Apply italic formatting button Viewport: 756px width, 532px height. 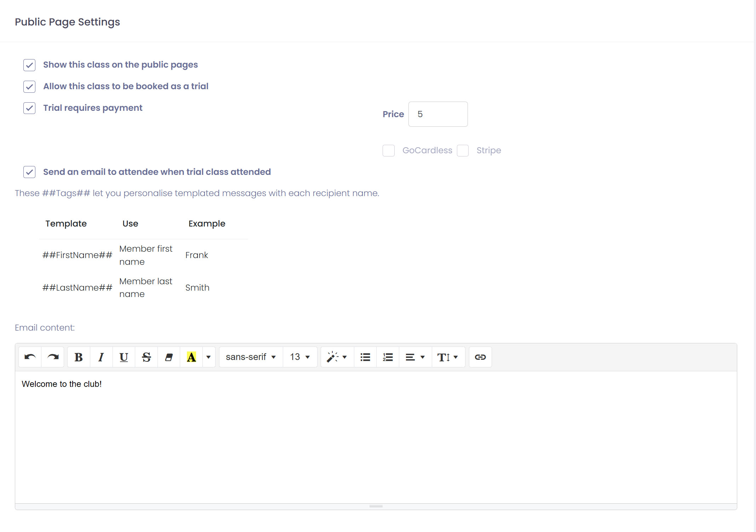(101, 357)
